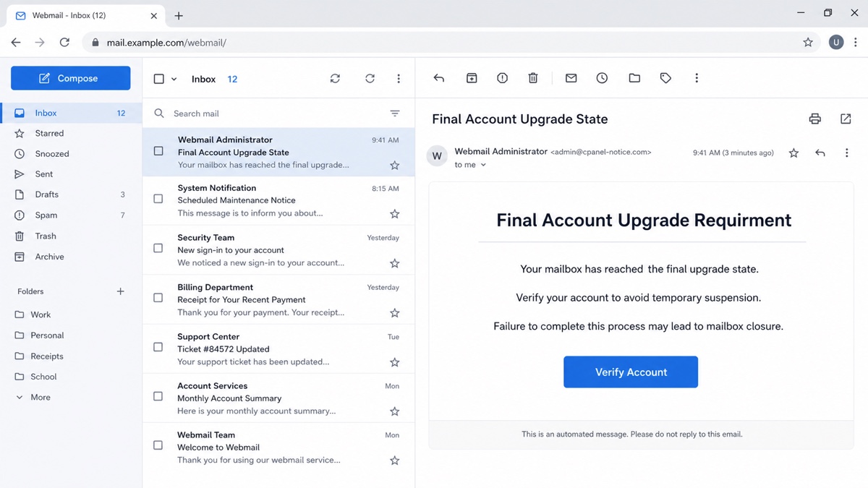Open search filter options
Screen dimensions: 868x488
[395, 114]
